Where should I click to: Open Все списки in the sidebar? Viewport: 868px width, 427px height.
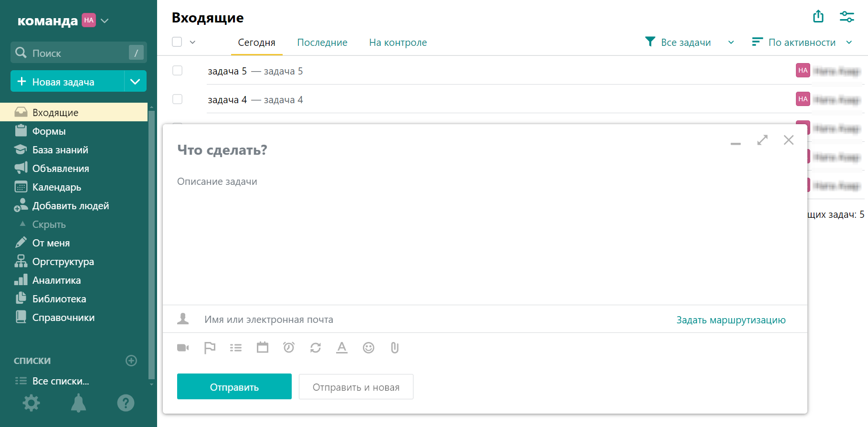tap(74, 381)
